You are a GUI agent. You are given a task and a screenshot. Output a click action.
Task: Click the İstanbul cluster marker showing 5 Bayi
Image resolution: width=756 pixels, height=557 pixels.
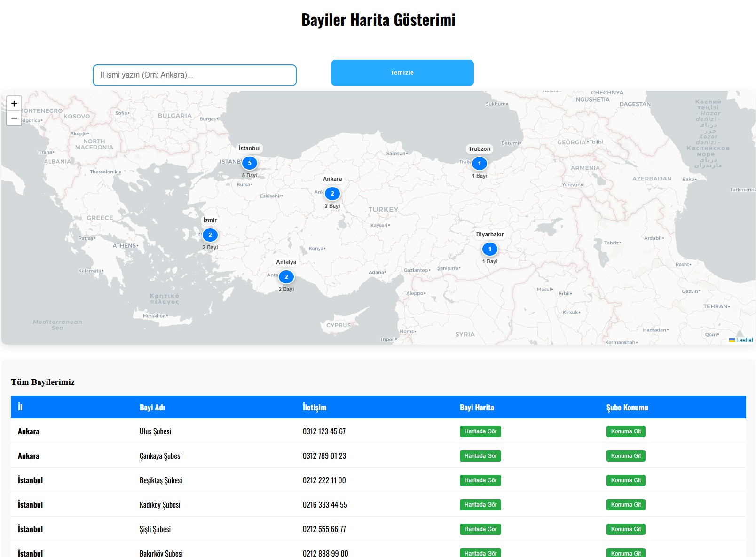point(250,163)
